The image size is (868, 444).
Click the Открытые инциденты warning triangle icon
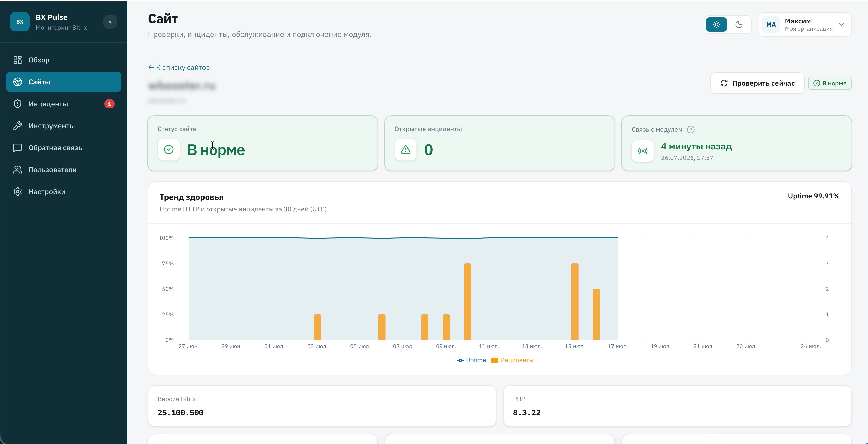point(406,149)
